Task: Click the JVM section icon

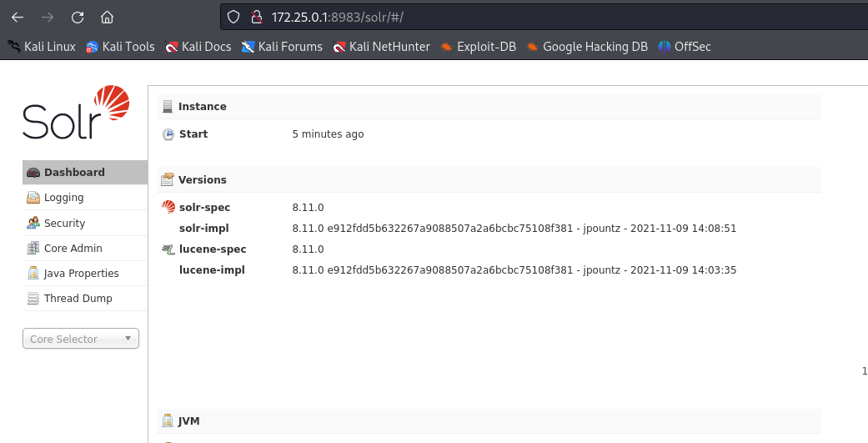Action: [168, 420]
